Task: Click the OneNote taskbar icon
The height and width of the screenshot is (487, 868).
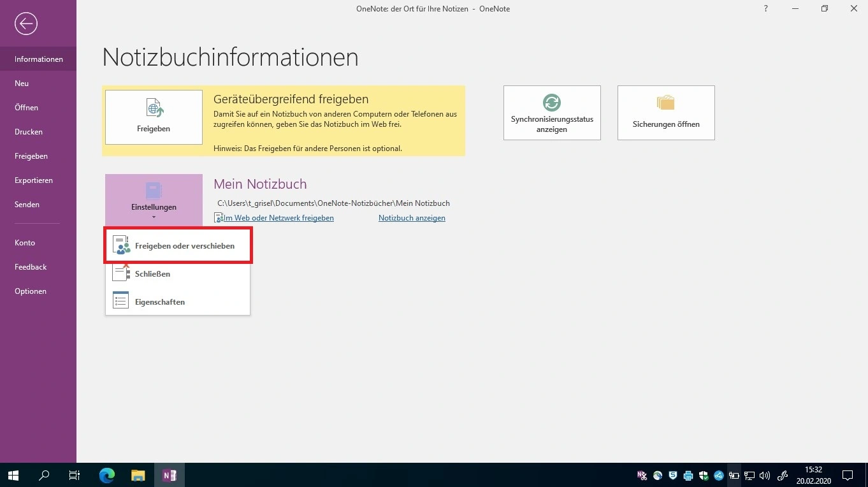Action: coord(170,475)
